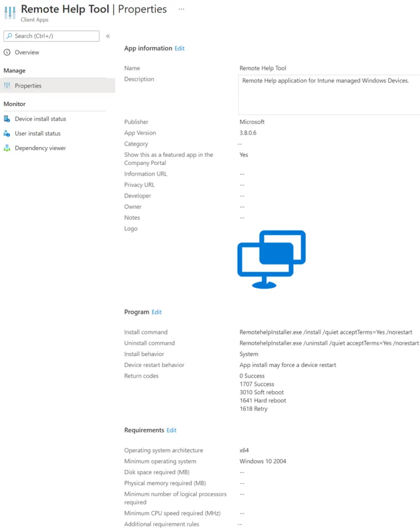Open the ellipsis more options menu
Screen dimensions: 420x528
coord(181,9)
